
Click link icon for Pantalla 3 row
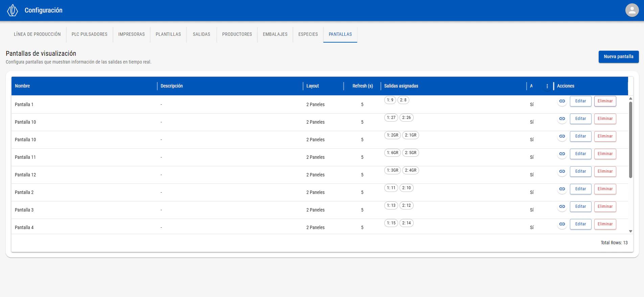pos(562,206)
